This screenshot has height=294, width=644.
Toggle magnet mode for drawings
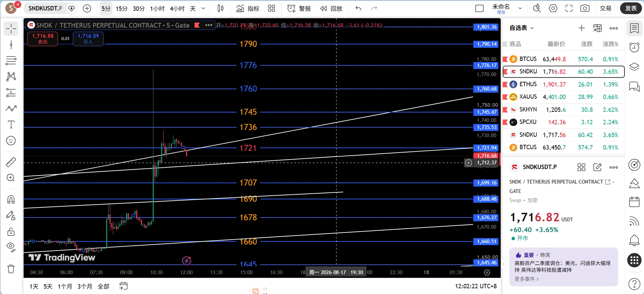click(11, 199)
